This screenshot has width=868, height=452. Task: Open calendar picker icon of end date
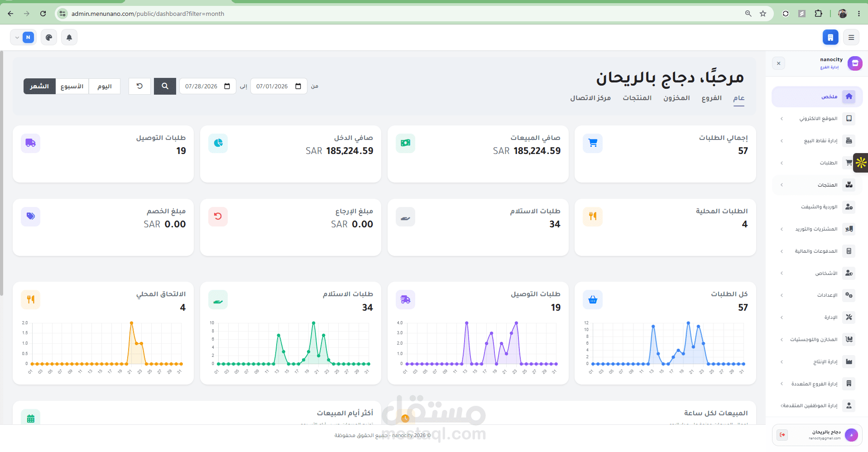pyautogui.click(x=227, y=86)
